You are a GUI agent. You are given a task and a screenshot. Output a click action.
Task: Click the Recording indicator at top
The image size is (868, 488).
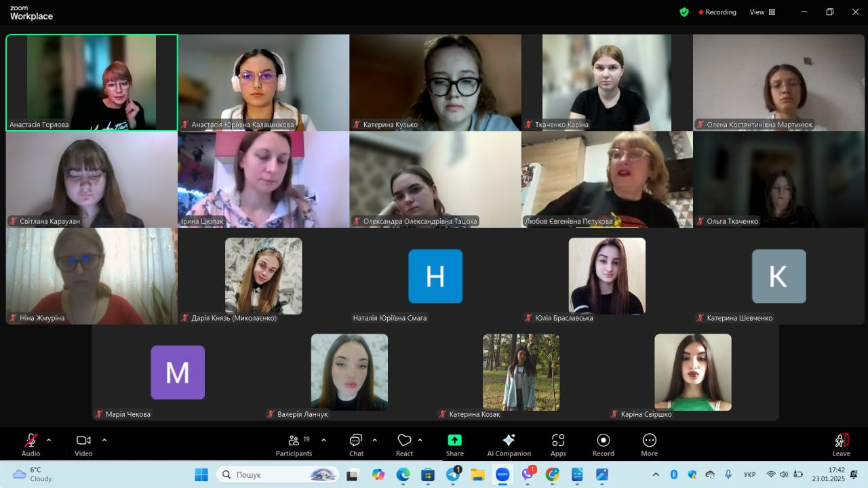pos(717,12)
